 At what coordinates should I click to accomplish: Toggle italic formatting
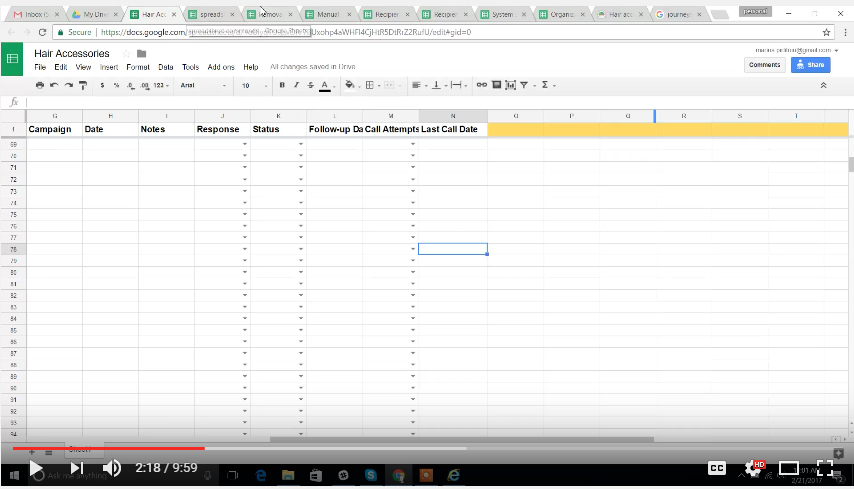click(296, 85)
